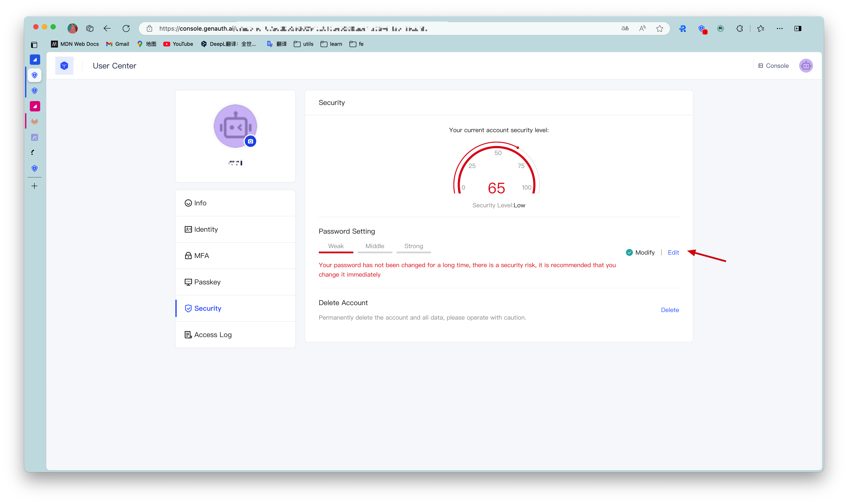Screen dimensions: 848x504
Task: Click the GenAuth logo in the header
Action: coord(64,66)
